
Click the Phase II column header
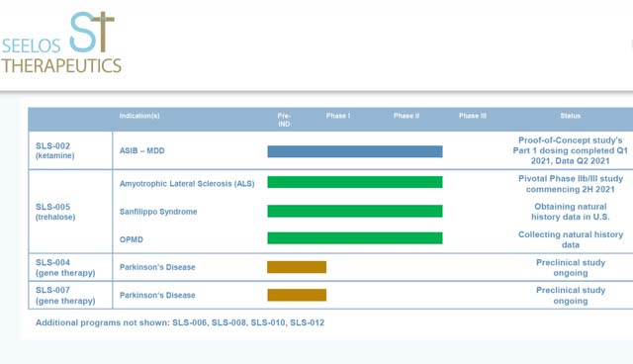407,116
